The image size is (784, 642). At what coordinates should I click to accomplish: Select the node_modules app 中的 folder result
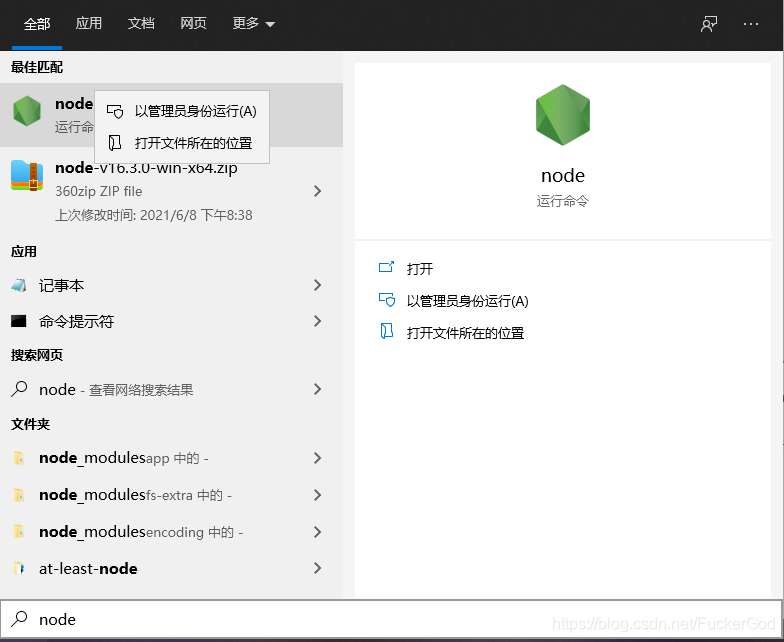click(x=171, y=458)
